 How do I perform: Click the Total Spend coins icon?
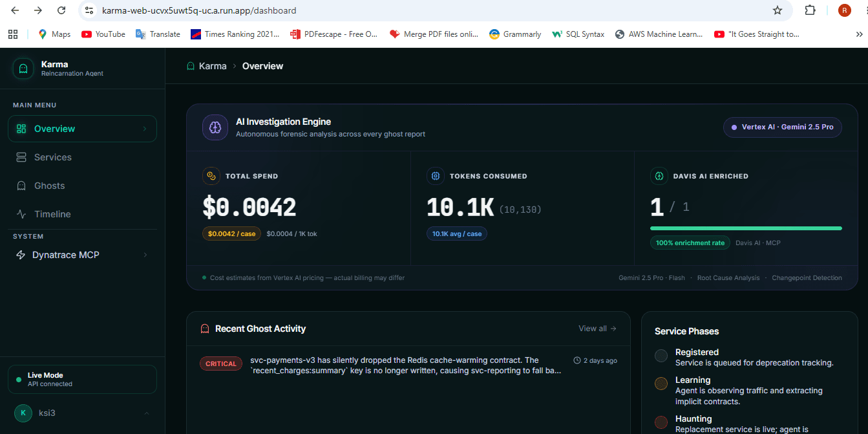pos(211,175)
